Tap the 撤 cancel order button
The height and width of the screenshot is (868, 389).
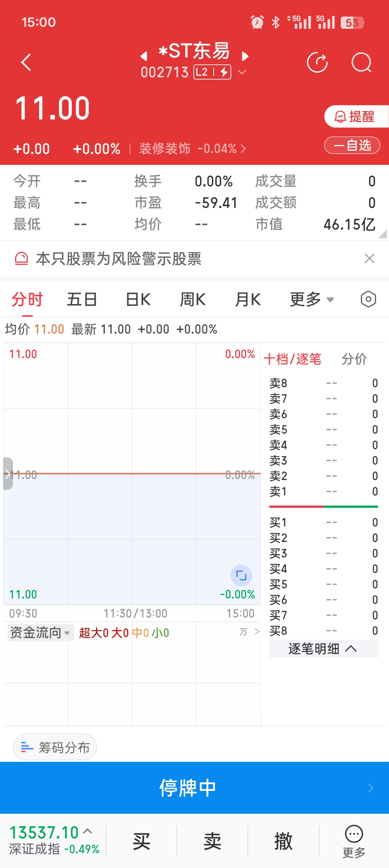[283, 841]
